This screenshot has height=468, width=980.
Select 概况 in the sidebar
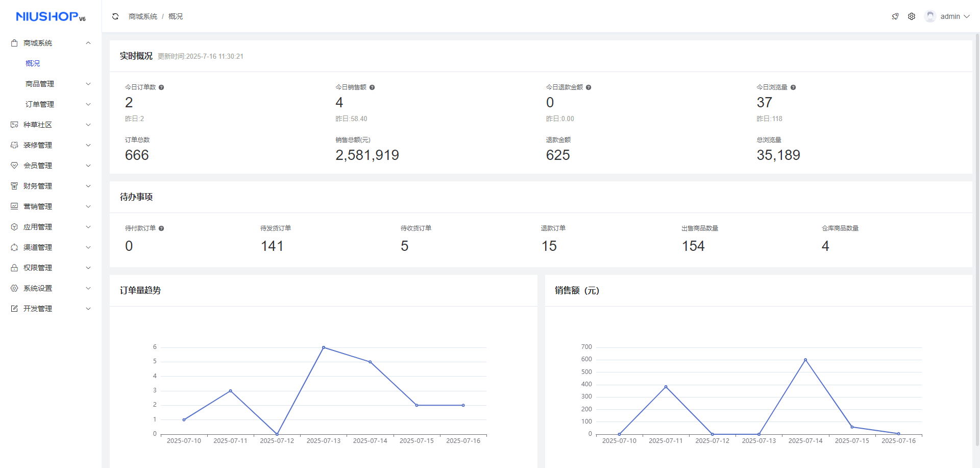pyautogui.click(x=33, y=63)
